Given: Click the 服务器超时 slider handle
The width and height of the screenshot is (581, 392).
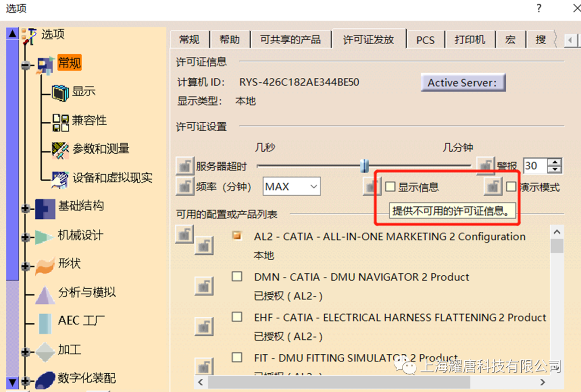Looking at the screenshot, I should (x=364, y=166).
